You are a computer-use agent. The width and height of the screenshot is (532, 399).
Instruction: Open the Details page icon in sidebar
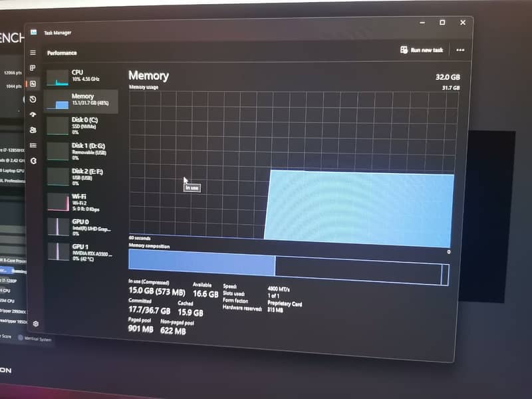point(33,146)
